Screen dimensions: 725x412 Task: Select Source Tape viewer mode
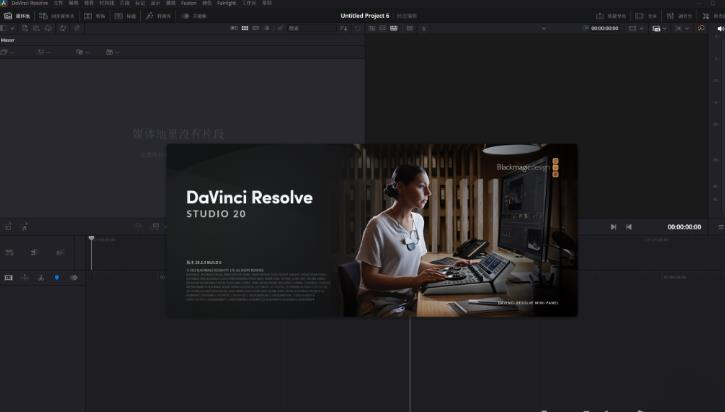coord(383,28)
